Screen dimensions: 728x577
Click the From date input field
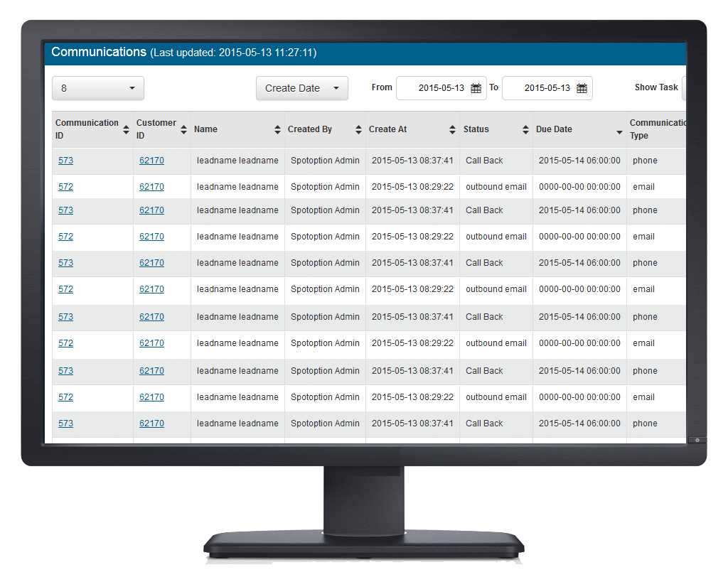(434, 88)
